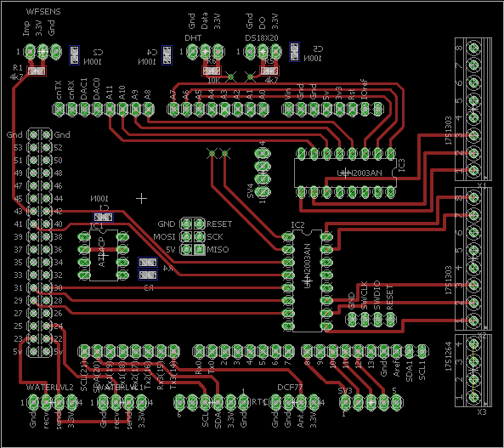The image size is (504, 448).
Task: Select the cnTX header pad
Action: click(59, 109)
